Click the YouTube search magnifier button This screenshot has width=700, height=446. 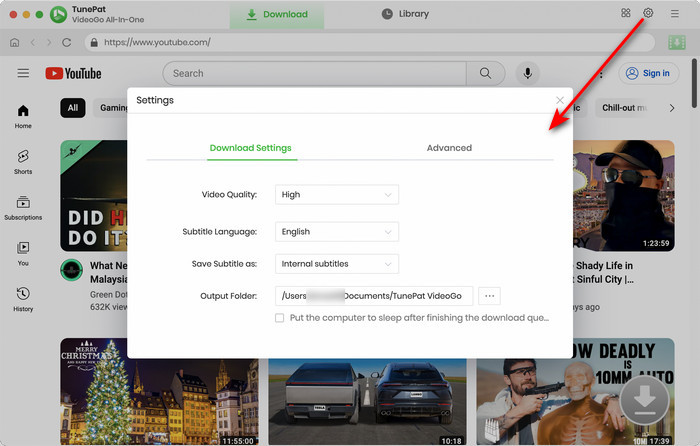[x=485, y=73]
